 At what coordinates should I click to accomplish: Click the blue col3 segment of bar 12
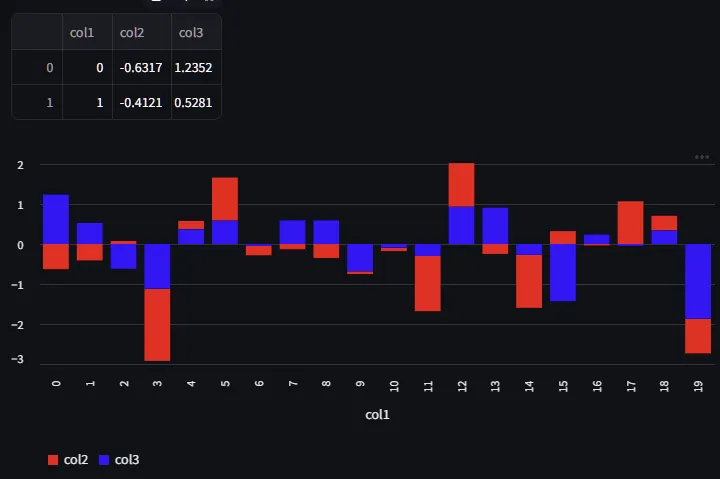(461, 225)
